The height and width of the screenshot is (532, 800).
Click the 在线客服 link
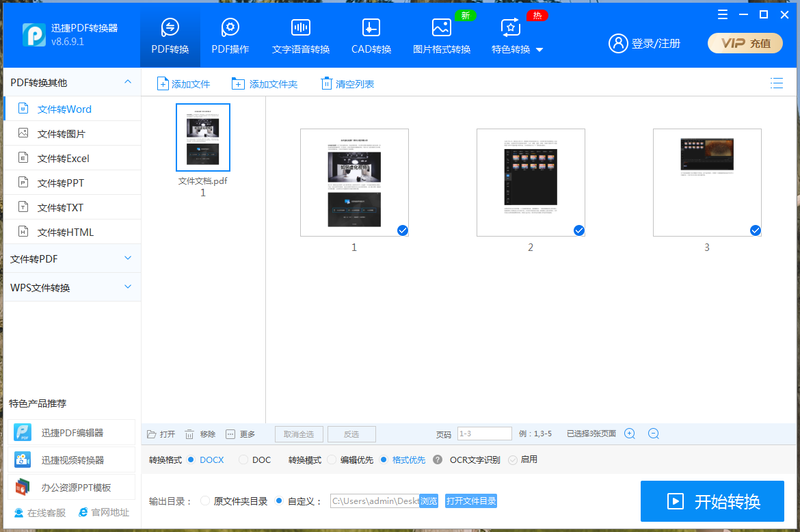coord(40,513)
